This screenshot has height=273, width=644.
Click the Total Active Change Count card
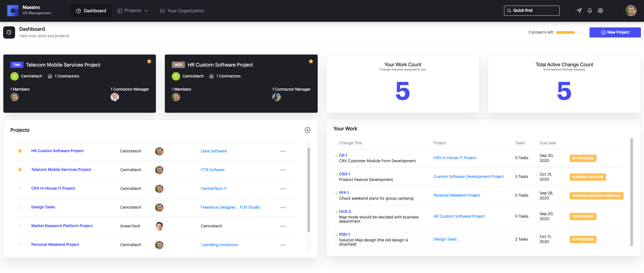click(564, 84)
